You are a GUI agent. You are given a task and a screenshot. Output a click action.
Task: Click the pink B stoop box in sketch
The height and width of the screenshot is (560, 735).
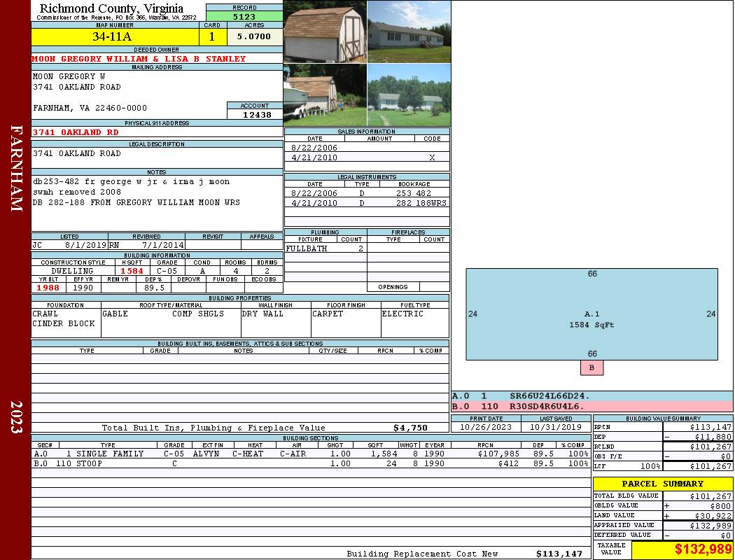click(591, 367)
